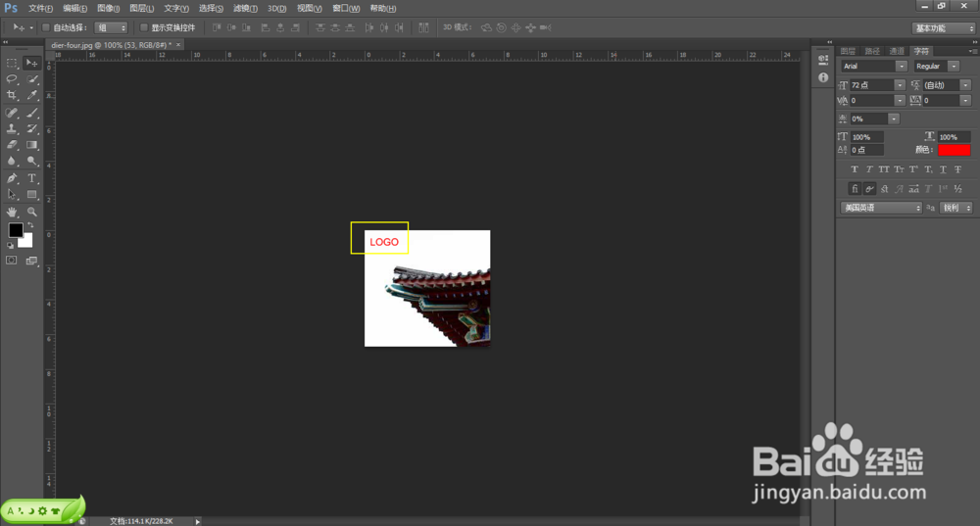Switch to the 通道 panel tab

[897, 51]
